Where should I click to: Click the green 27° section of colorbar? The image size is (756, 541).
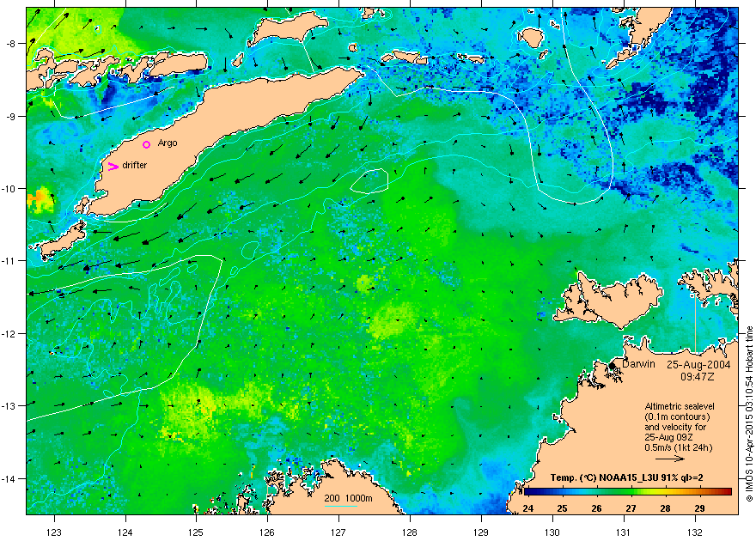[631, 492]
